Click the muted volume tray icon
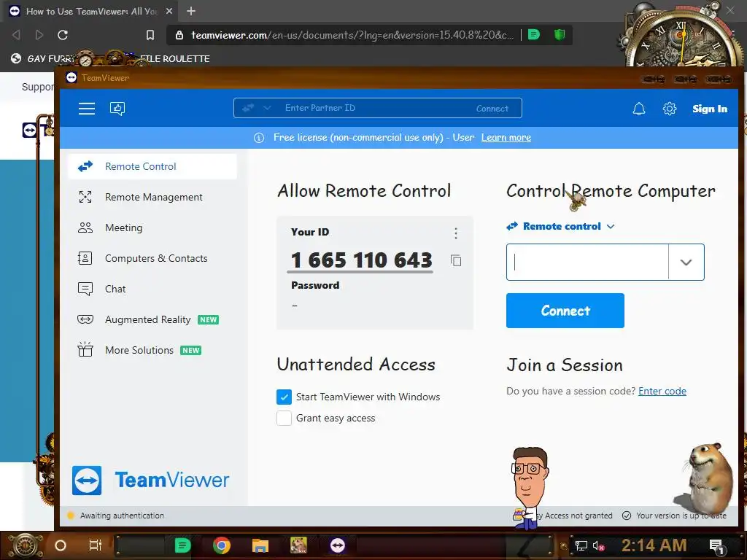The width and height of the screenshot is (747, 560). click(x=598, y=545)
